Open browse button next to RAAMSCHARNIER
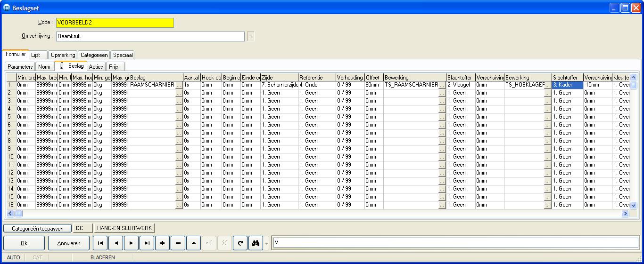644x264 pixels. [x=179, y=85]
